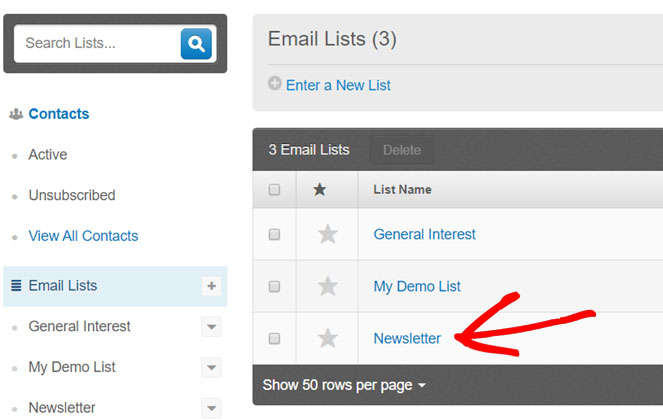Click the plus circle icon for new list
This screenshot has width=663, height=420.
[x=275, y=85]
